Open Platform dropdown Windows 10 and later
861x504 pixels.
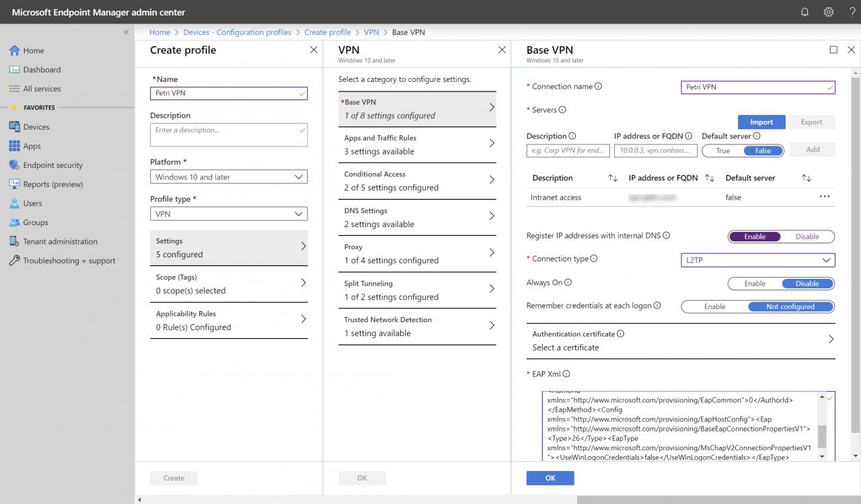[229, 177]
